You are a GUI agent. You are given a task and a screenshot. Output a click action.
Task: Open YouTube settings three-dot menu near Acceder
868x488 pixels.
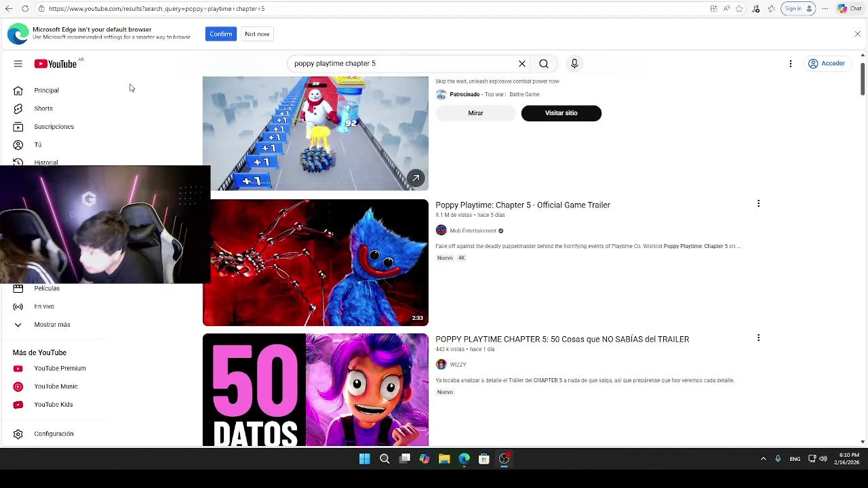[x=791, y=64]
